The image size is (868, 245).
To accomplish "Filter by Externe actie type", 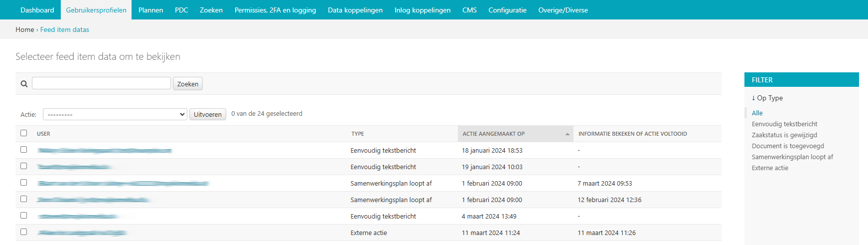I will point(770,168).
